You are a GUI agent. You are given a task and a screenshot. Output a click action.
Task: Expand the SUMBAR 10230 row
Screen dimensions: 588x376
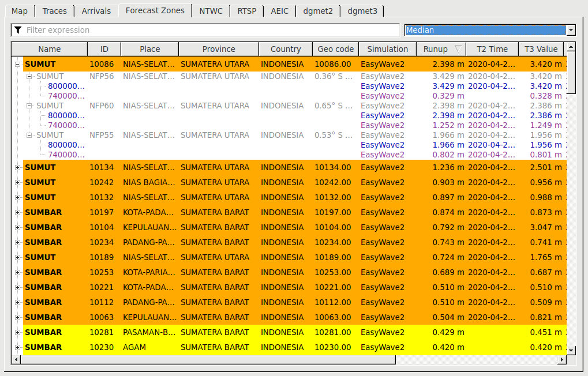[18, 348]
